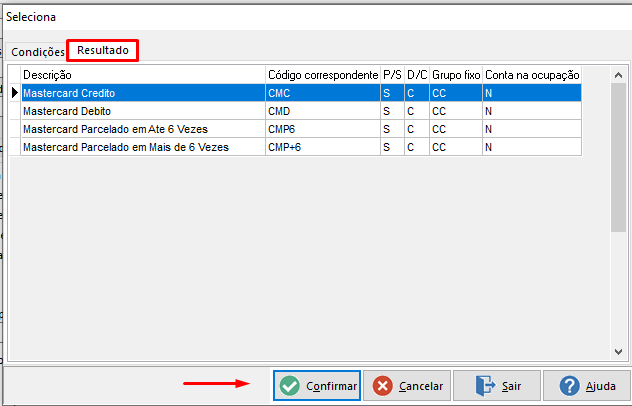
Task: Click the D/C column header
Action: (x=417, y=75)
